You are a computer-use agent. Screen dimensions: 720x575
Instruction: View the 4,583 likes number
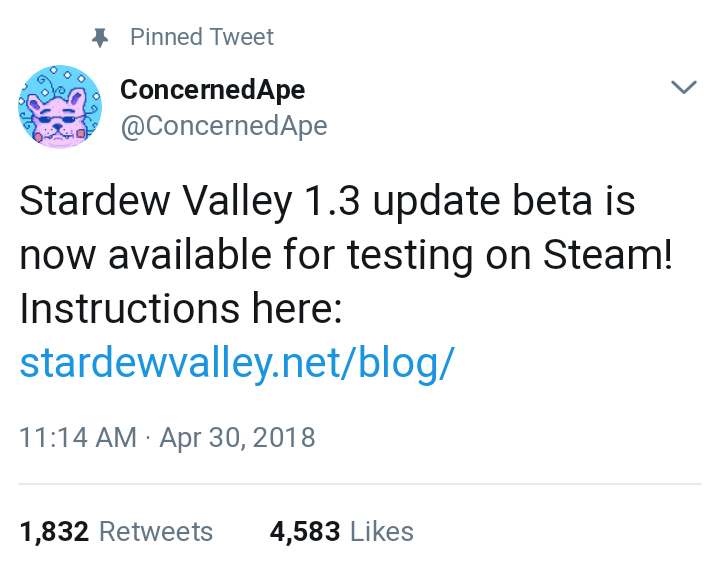click(x=305, y=531)
